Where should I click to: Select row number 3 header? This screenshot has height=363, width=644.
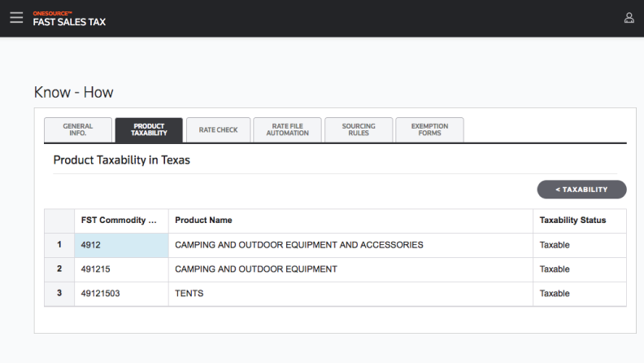click(x=59, y=294)
